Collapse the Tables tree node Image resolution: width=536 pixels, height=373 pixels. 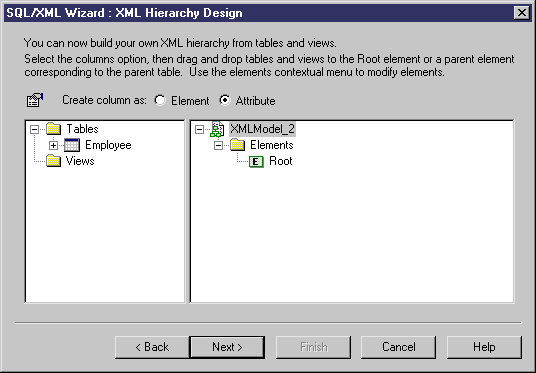click(x=34, y=129)
